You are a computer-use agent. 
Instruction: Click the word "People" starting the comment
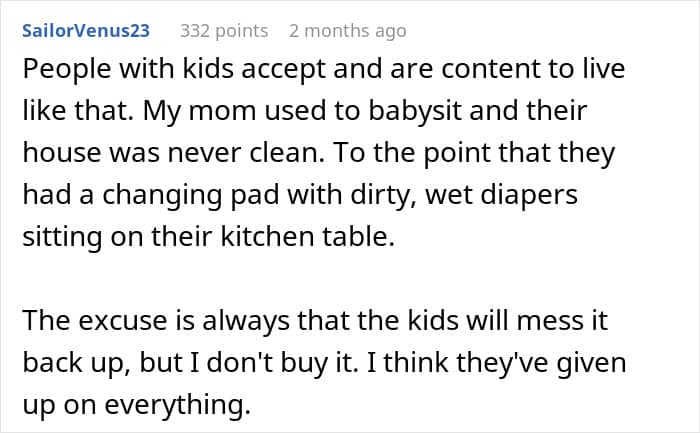pos(67,70)
